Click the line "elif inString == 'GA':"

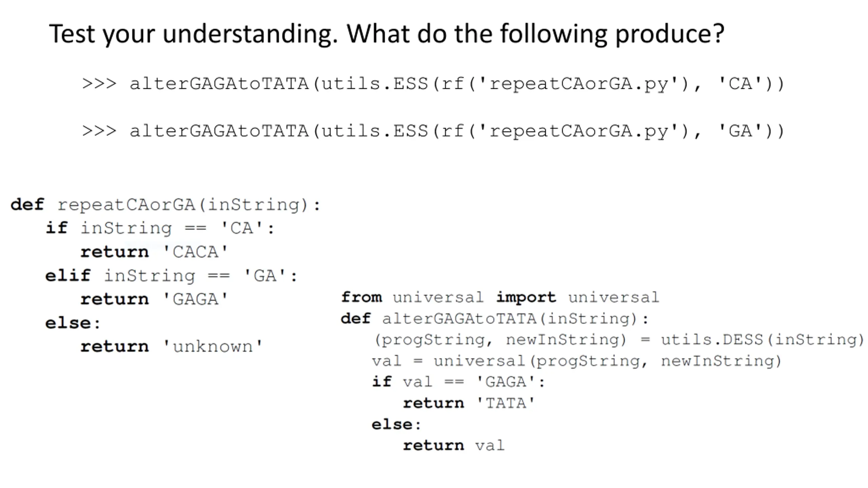(x=171, y=276)
